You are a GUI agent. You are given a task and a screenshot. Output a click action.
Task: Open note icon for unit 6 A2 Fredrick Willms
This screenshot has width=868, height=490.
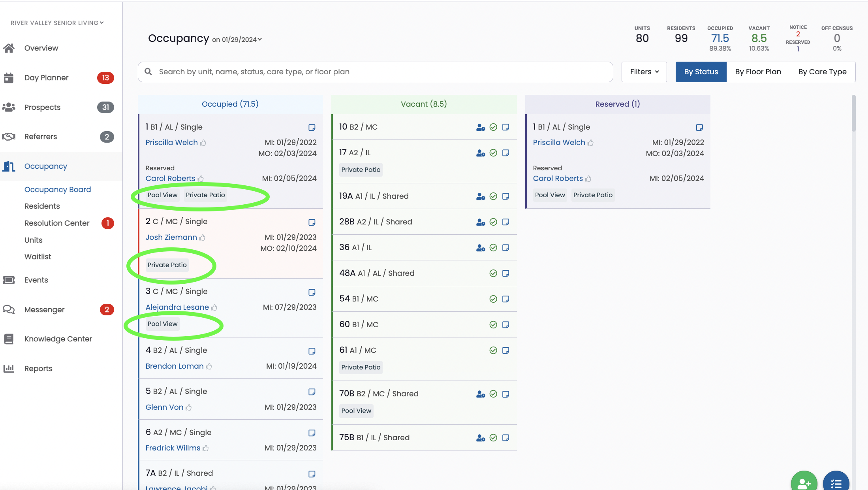click(312, 433)
